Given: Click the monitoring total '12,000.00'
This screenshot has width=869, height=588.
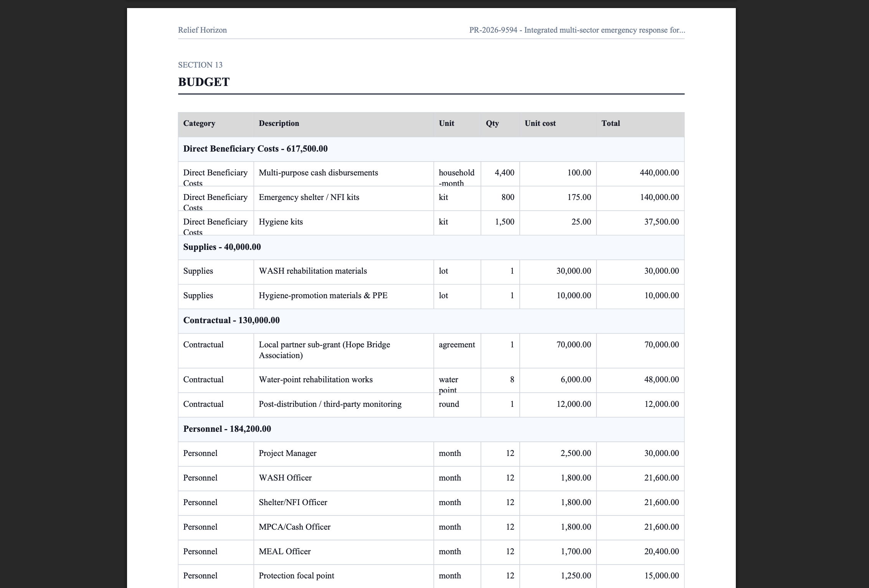Looking at the screenshot, I should [661, 404].
